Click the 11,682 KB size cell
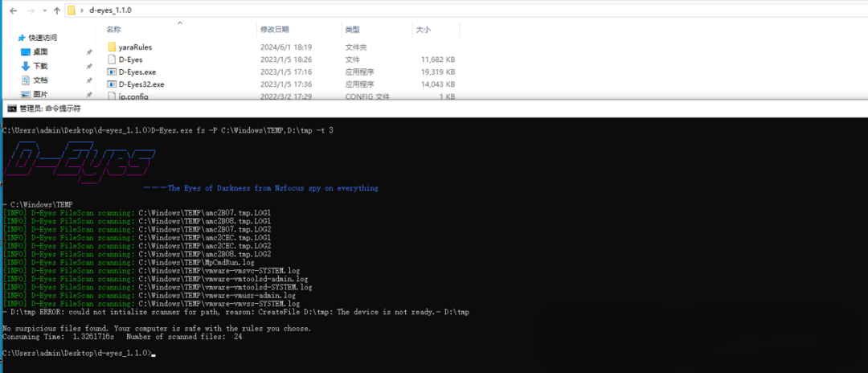Viewport: 868px width, 373px height. tap(438, 59)
